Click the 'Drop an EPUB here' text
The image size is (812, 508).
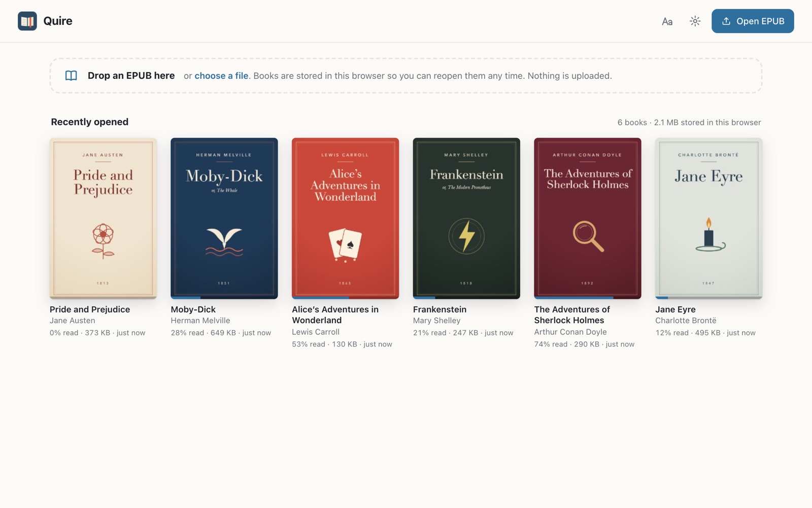[x=131, y=76]
